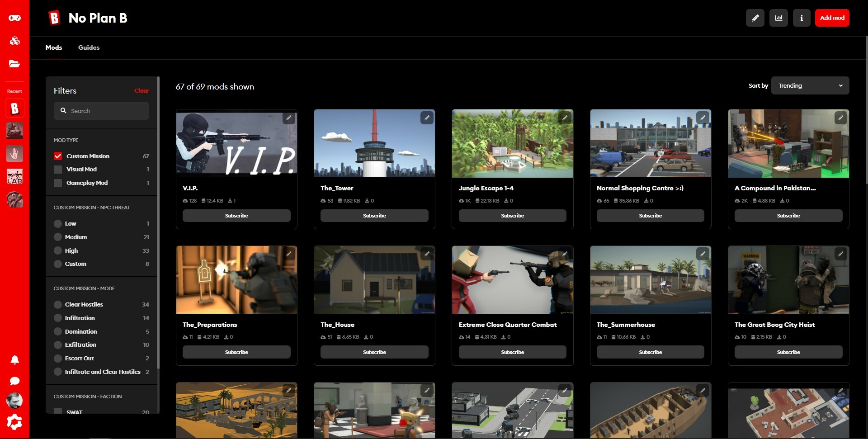
Task: Subscribe to Normal Shopping Centre mod
Action: 651,216
